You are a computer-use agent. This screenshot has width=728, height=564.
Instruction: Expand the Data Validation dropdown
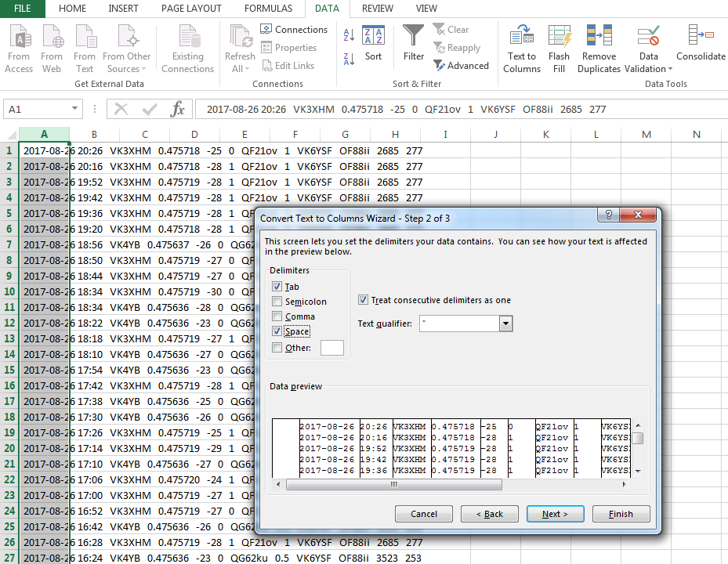[x=648, y=69]
